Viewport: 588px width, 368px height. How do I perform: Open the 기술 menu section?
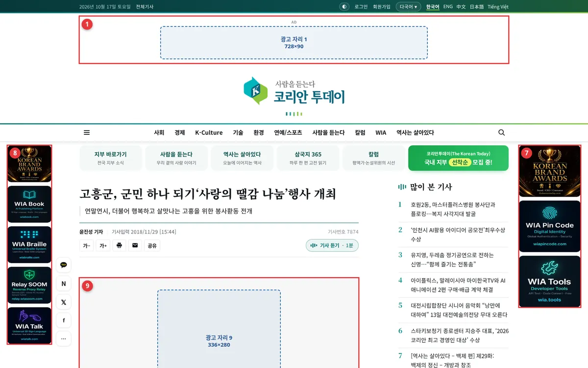click(238, 132)
